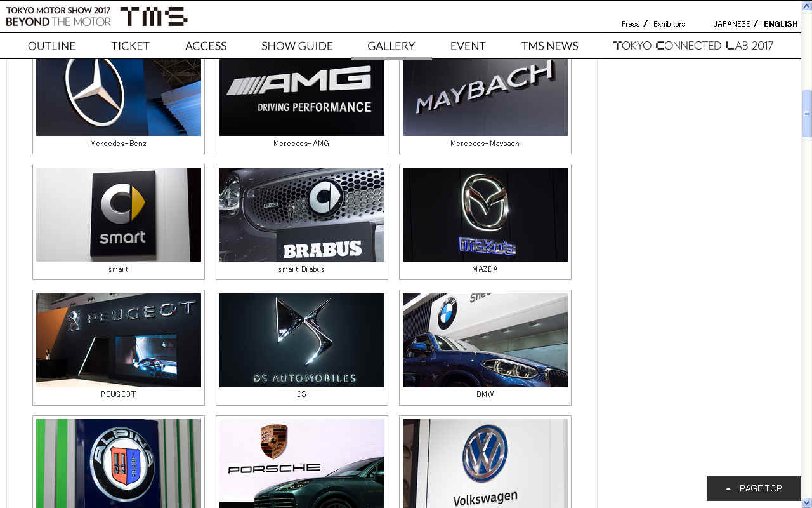This screenshot has height=508, width=812.
Task: Open the smart logo photo
Action: [119, 215]
